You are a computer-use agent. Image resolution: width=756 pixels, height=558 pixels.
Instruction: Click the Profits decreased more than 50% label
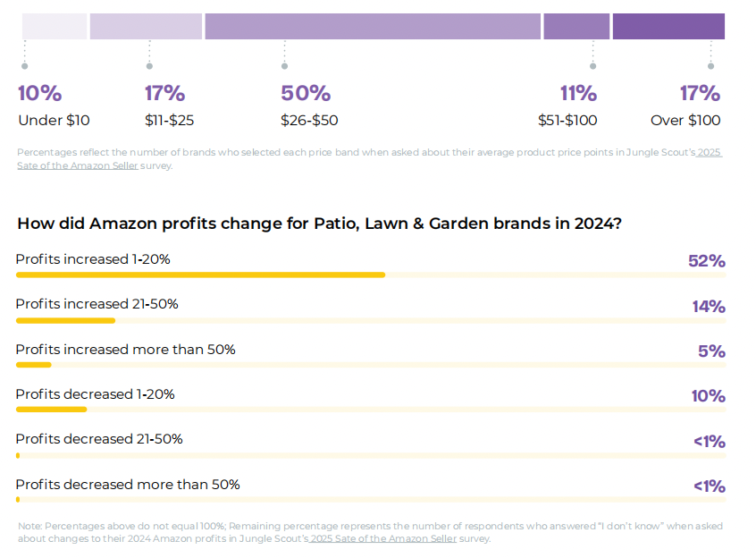(128, 485)
